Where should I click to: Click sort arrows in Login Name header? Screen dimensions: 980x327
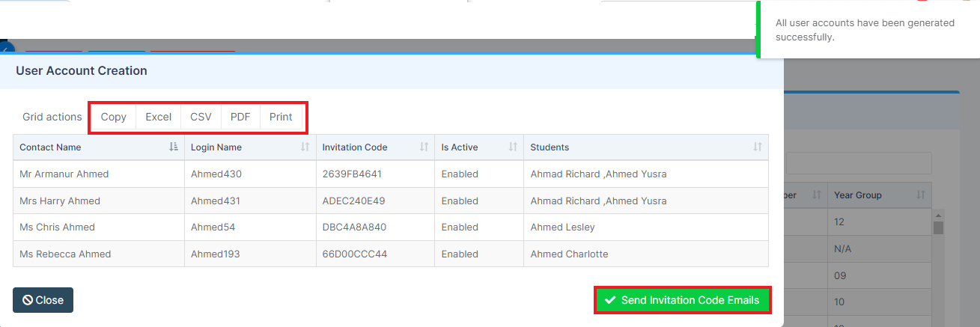coord(305,147)
